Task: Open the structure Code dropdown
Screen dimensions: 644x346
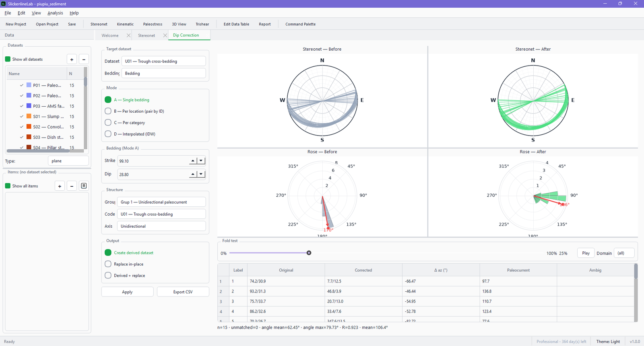Action: pyautogui.click(x=161, y=214)
